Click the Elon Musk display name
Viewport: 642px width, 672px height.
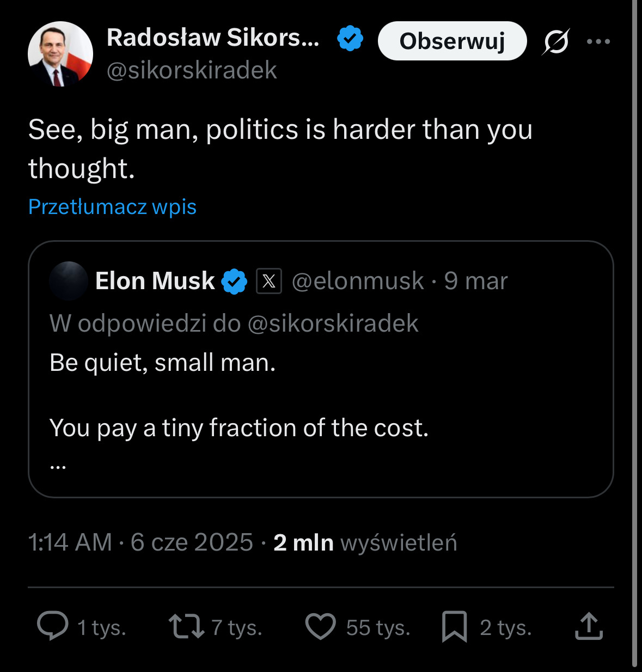point(155,281)
